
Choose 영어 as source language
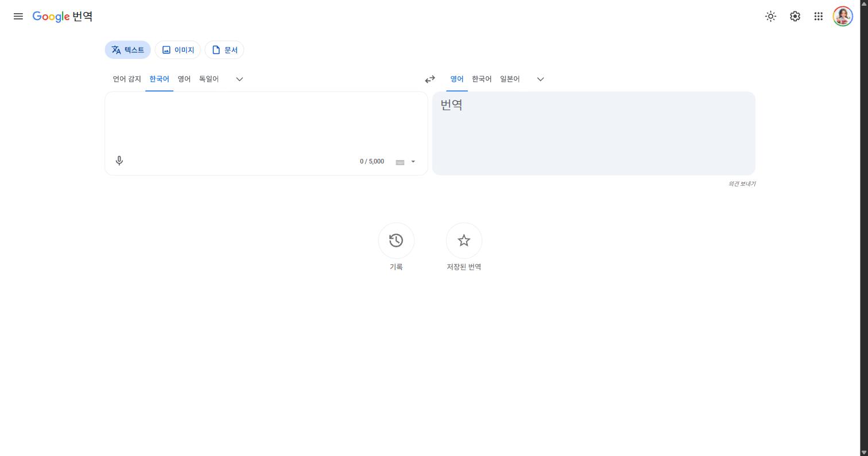point(184,79)
